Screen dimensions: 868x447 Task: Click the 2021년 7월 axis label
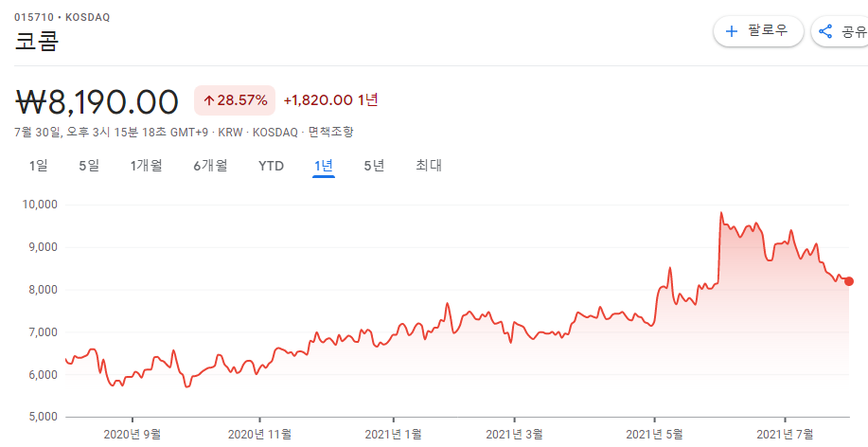click(785, 434)
